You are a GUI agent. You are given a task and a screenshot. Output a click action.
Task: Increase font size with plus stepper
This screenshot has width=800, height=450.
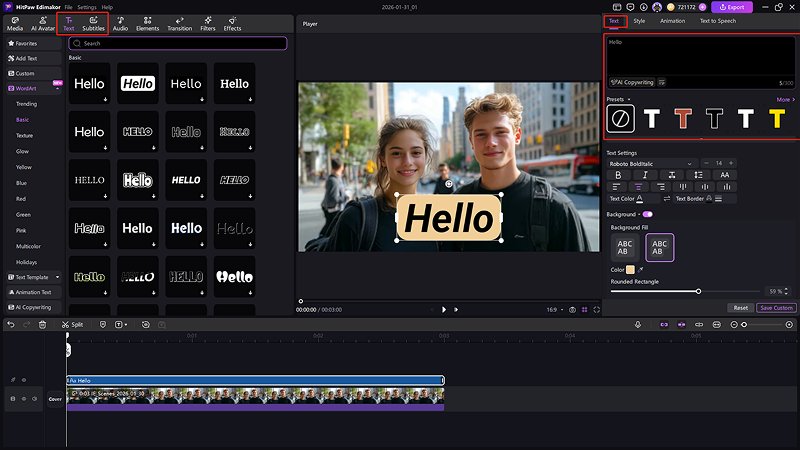pyautogui.click(x=731, y=163)
